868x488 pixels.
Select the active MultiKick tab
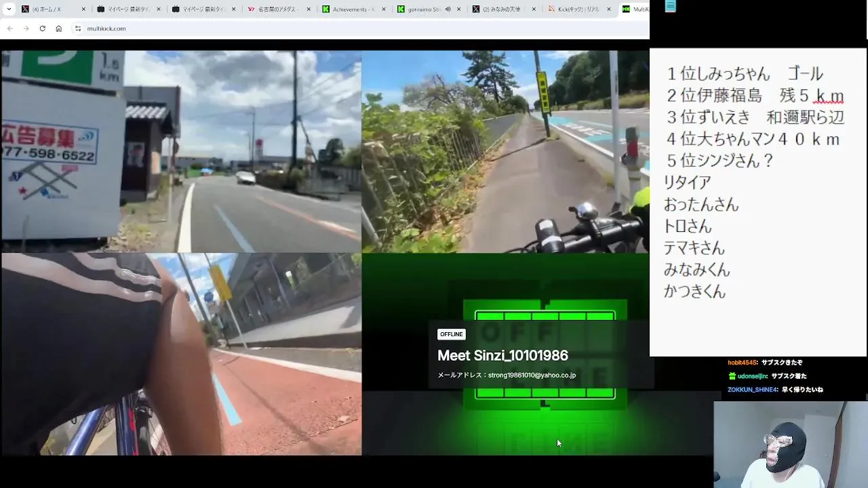pos(635,9)
